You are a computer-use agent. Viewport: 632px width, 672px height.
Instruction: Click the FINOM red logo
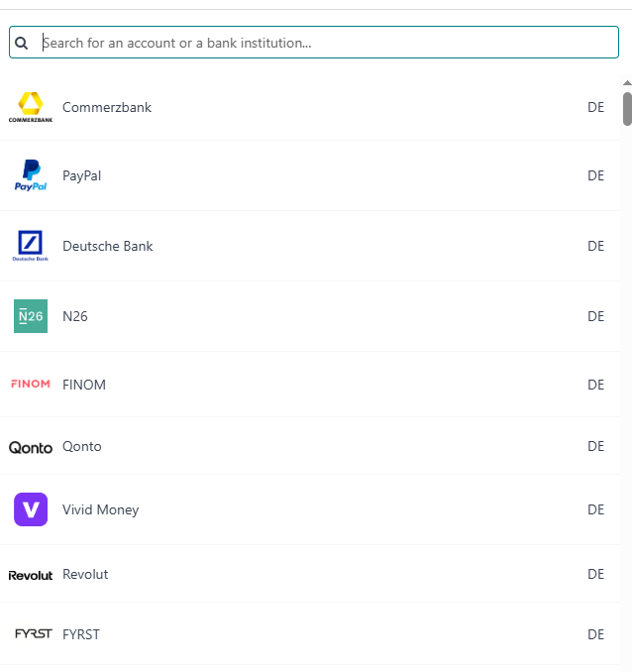(x=31, y=385)
